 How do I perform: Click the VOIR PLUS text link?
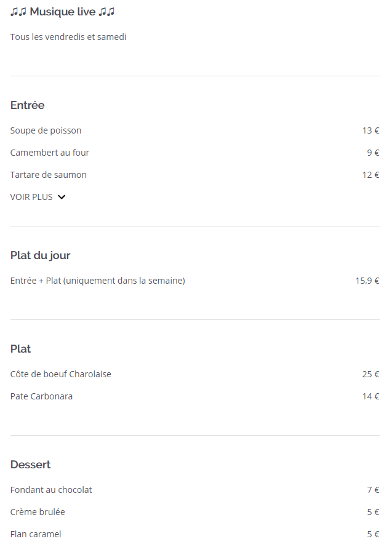click(x=31, y=197)
